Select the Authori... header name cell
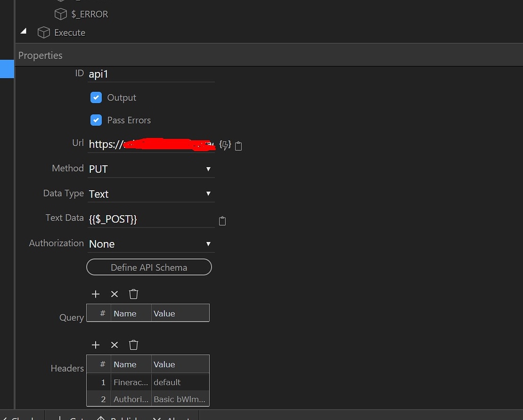 tap(131, 399)
